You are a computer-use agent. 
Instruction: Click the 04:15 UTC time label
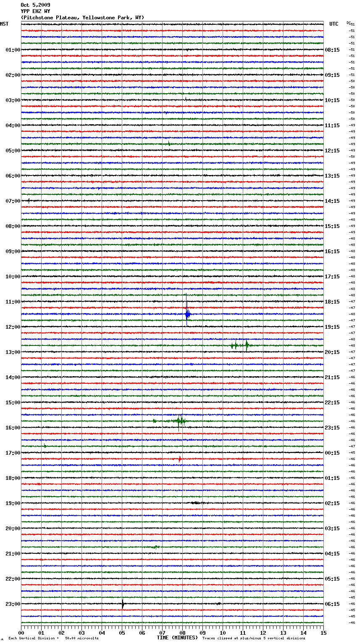332,554
